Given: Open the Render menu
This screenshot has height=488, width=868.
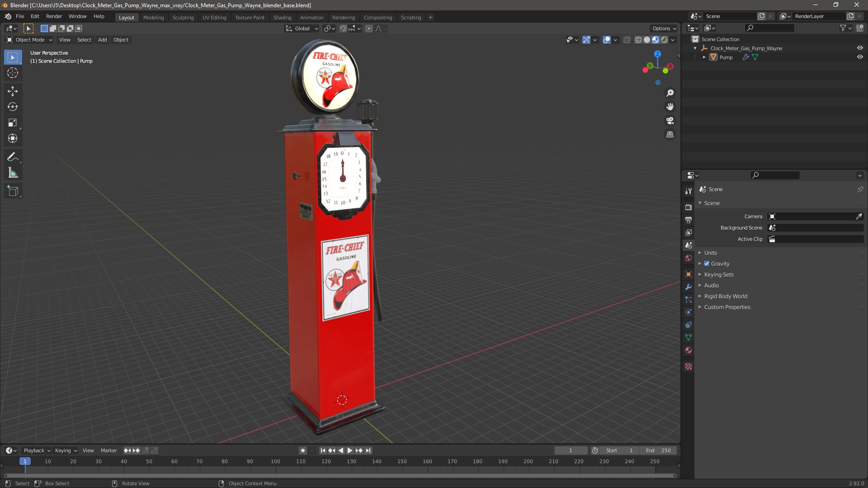Looking at the screenshot, I should click(54, 16).
